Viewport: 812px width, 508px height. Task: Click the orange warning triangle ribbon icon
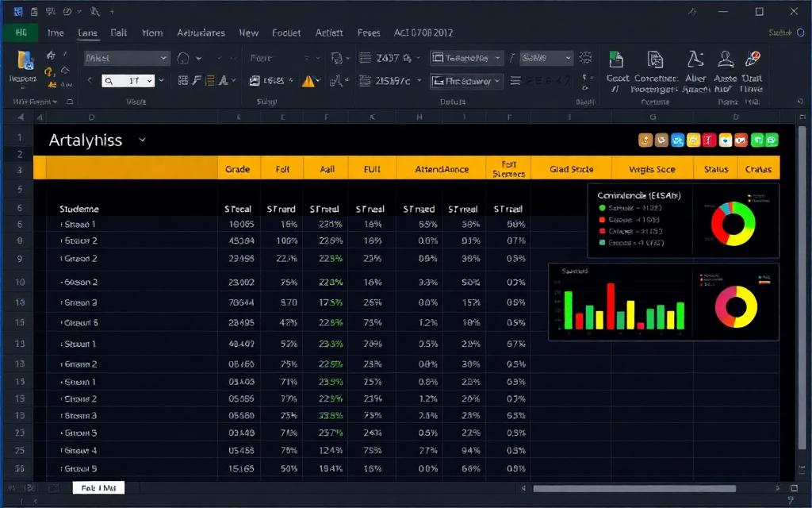[308, 82]
